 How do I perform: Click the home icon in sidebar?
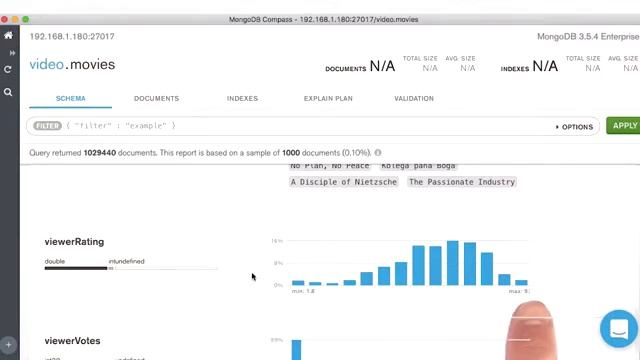8,36
